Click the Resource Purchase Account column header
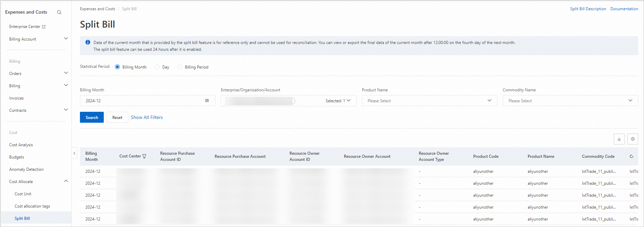This screenshot has width=644, height=227. point(240,156)
